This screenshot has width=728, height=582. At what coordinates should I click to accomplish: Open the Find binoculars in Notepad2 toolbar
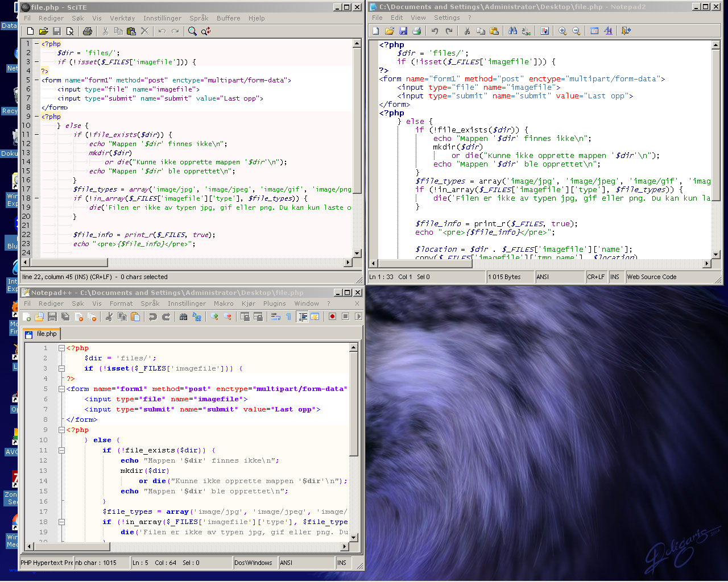(513, 31)
